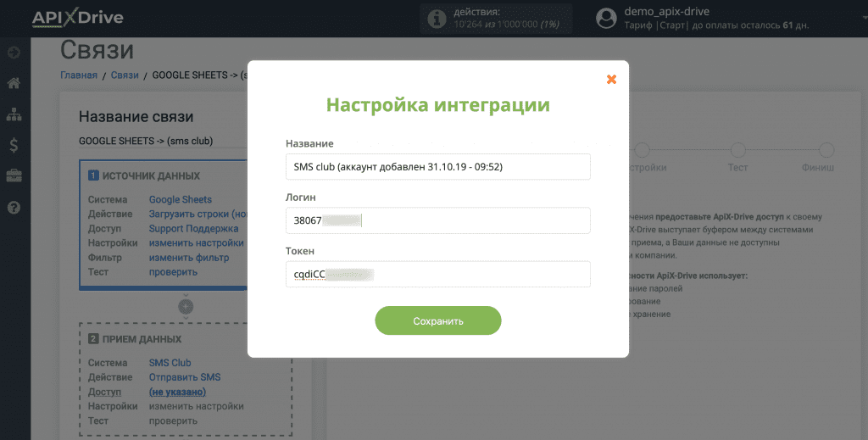Click the plus icon between data blocks

pyautogui.click(x=186, y=305)
